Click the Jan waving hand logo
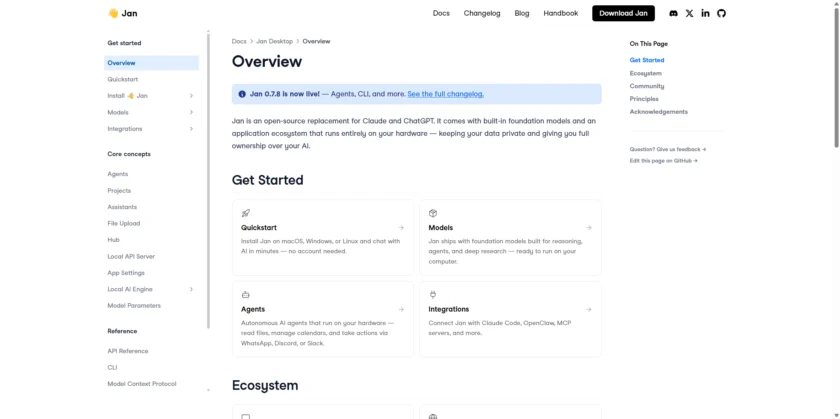 (113, 13)
